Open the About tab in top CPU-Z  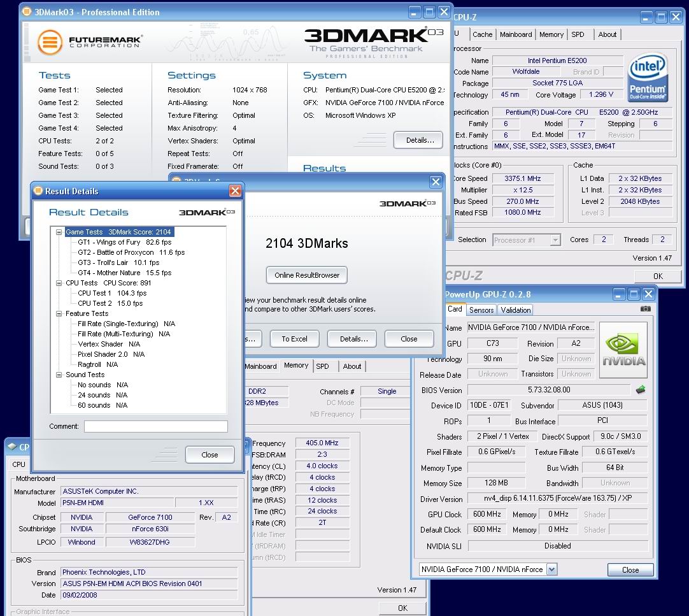(x=607, y=34)
